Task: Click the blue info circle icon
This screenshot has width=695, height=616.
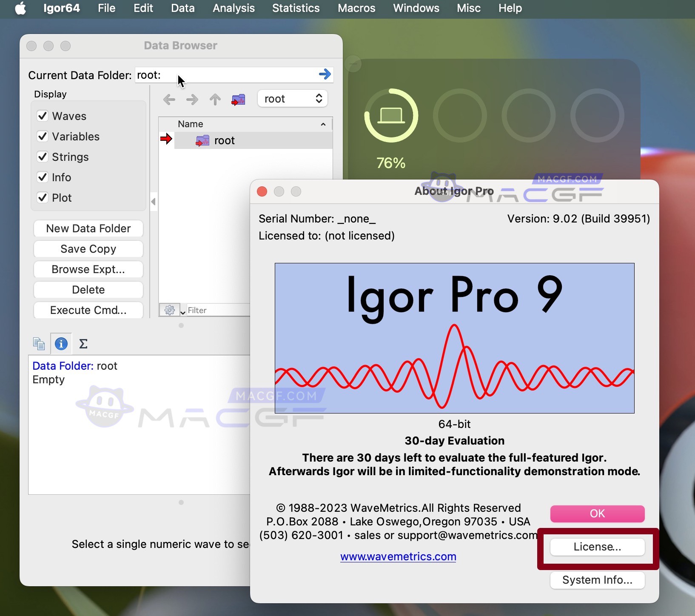Action: point(61,343)
